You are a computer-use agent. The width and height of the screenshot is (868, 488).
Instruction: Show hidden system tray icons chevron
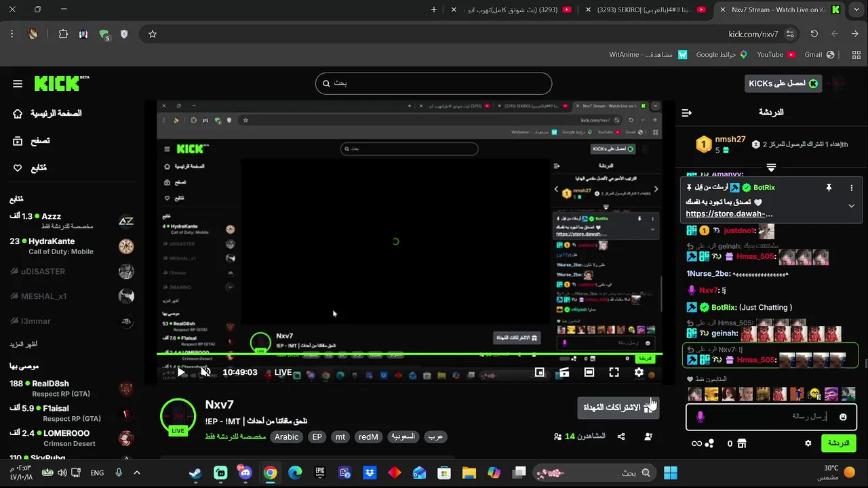tap(136, 472)
